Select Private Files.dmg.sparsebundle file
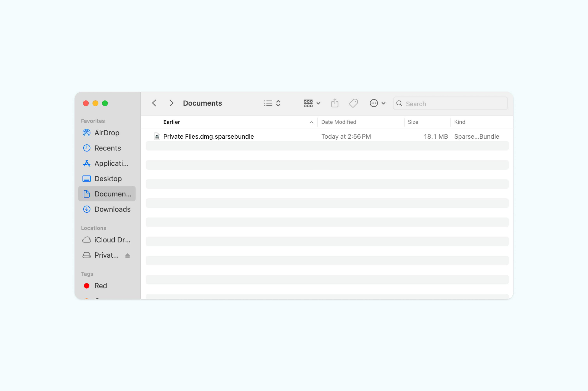Image resolution: width=588 pixels, height=391 pixels. 208,136
